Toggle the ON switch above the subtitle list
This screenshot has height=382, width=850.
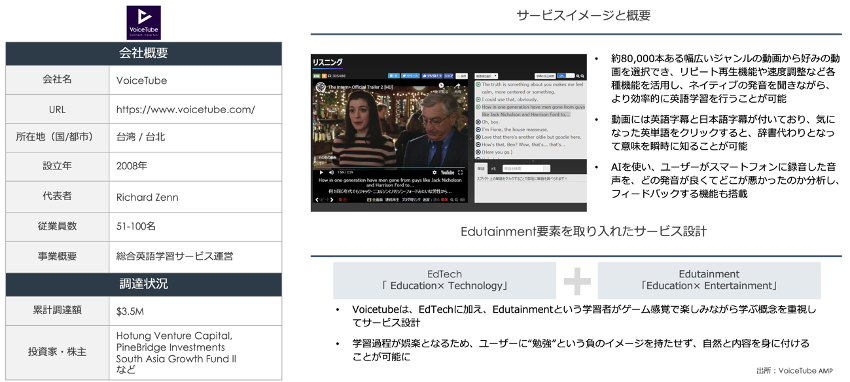point(566,76)
